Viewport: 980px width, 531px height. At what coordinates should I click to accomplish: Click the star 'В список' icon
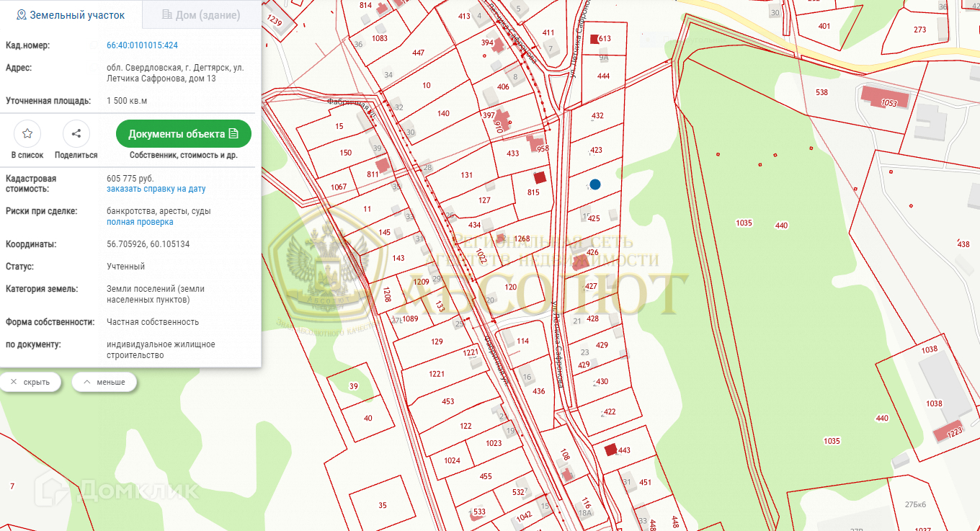[x=27, y=133]
